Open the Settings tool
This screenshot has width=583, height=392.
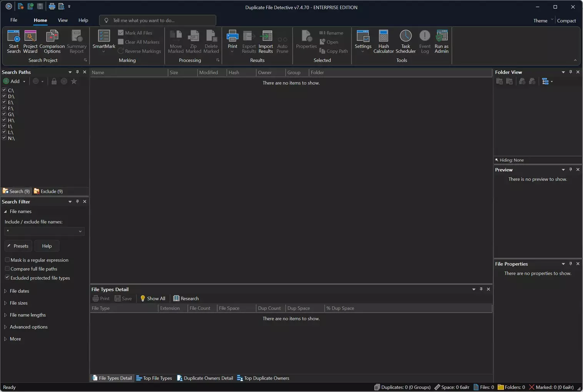[x=363, y=37]
